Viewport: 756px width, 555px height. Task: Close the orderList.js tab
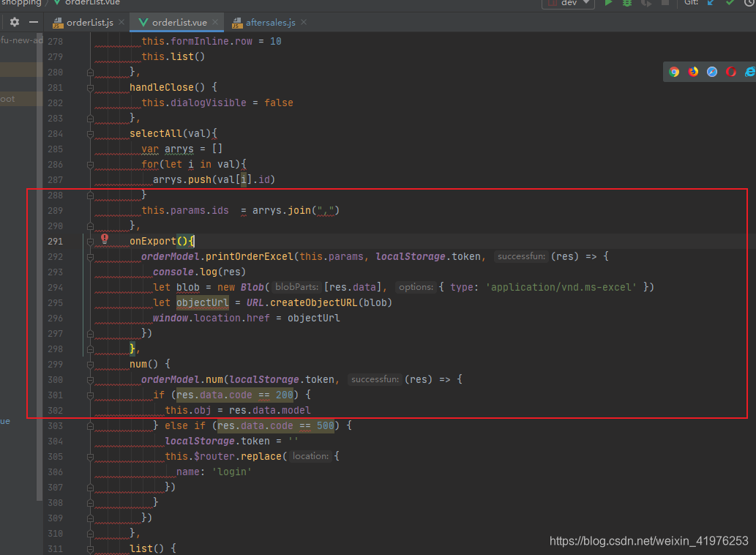click(x=121, y=22)
